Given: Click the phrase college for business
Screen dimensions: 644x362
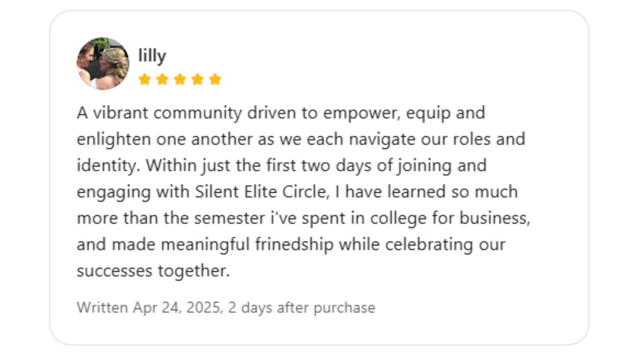Looking at the screenshot, I should (x=450, y=218).
